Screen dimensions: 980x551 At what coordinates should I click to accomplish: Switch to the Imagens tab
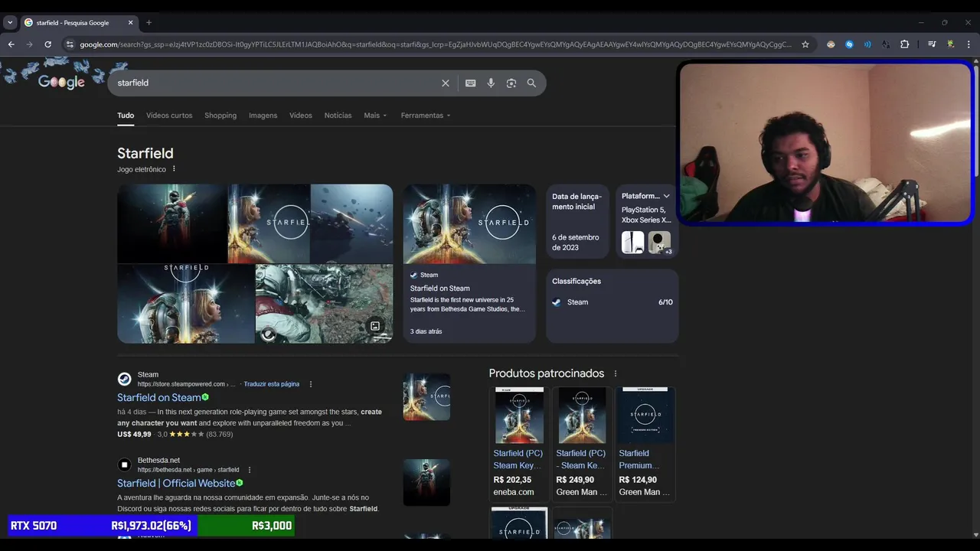(x=263, y=116)
